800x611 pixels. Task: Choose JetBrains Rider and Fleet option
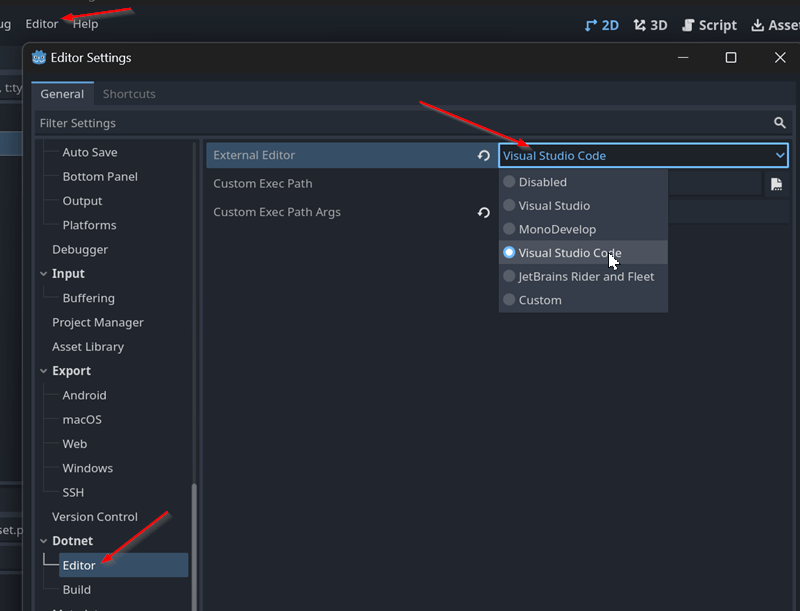(x=583, y=276)
